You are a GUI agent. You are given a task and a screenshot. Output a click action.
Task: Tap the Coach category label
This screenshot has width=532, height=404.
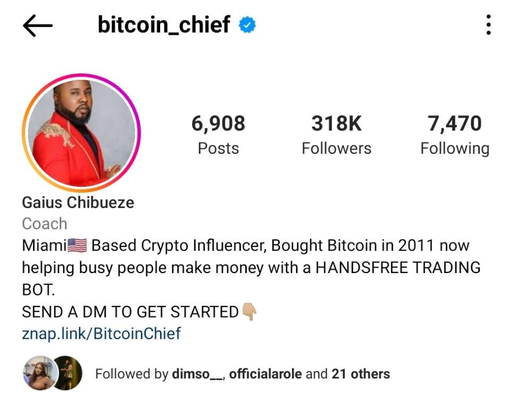[x=45, y=224]
